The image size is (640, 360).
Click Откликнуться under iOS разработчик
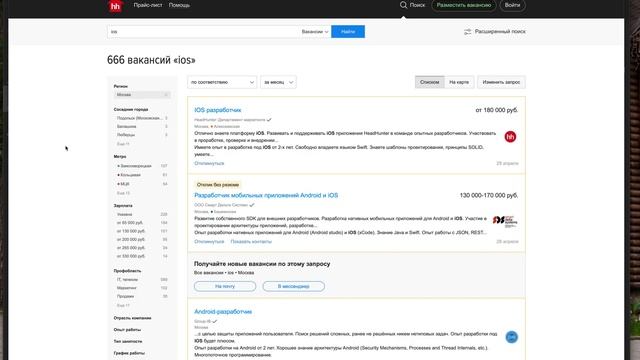[x=209, y=163]
